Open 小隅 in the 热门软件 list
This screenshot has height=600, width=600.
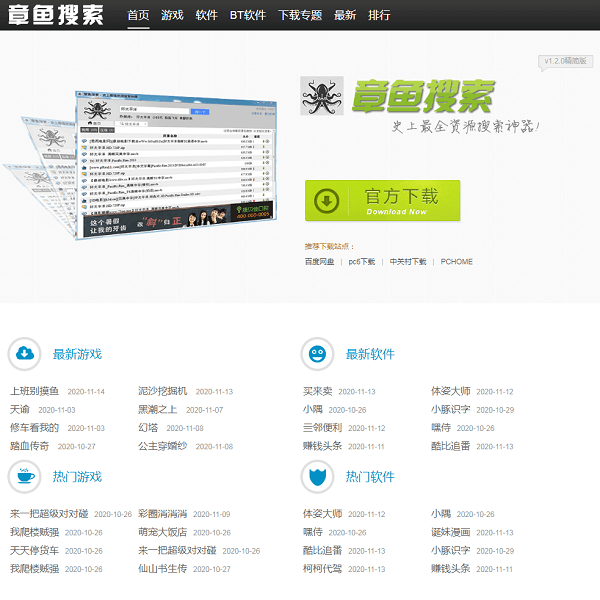[441, 514]
